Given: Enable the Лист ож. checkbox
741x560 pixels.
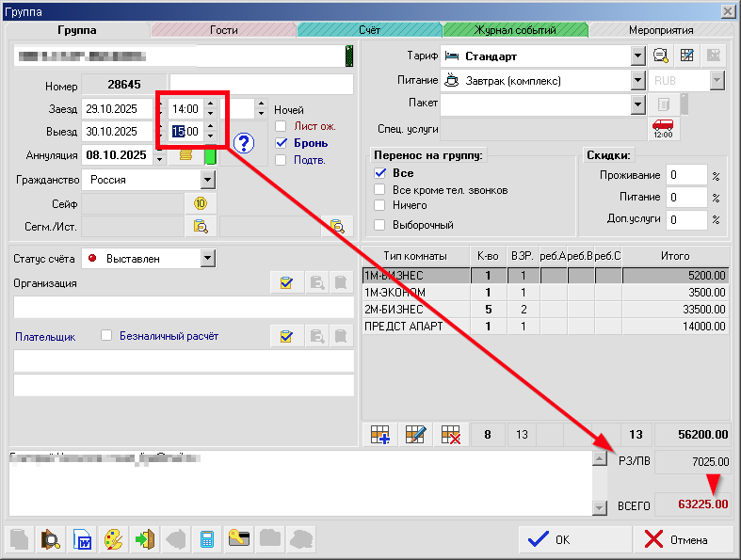Looking at the screenshot, I should [281, 126].
